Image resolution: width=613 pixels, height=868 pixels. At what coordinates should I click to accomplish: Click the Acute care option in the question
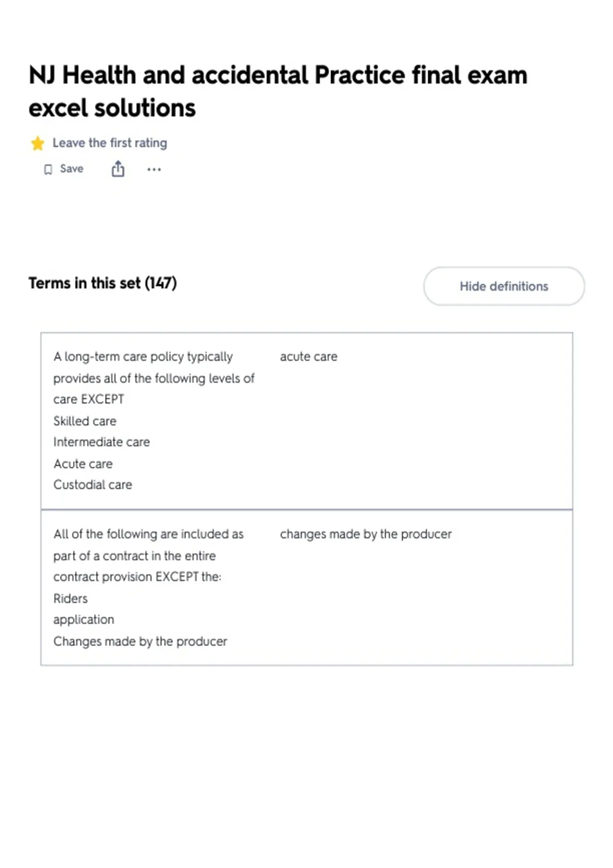tap(83, 464)
